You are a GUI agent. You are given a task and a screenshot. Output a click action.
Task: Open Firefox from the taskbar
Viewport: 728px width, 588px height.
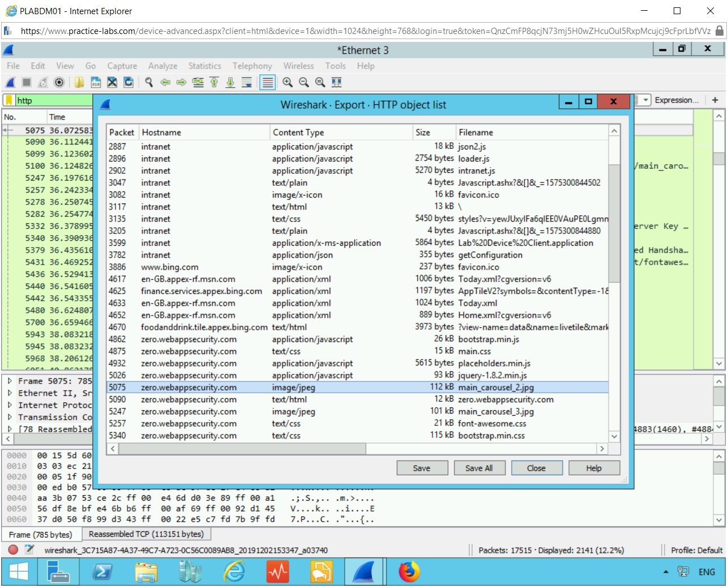(409, 572)
